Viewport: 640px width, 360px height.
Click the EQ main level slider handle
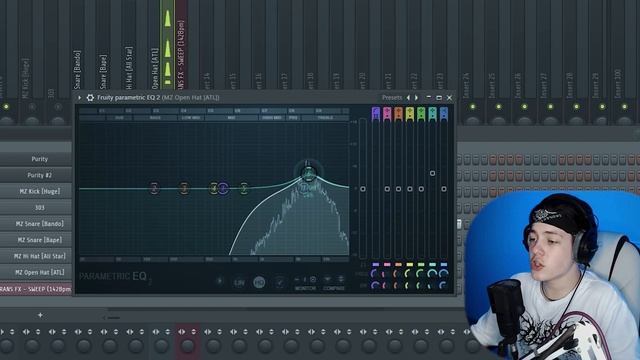pos(363,189)
